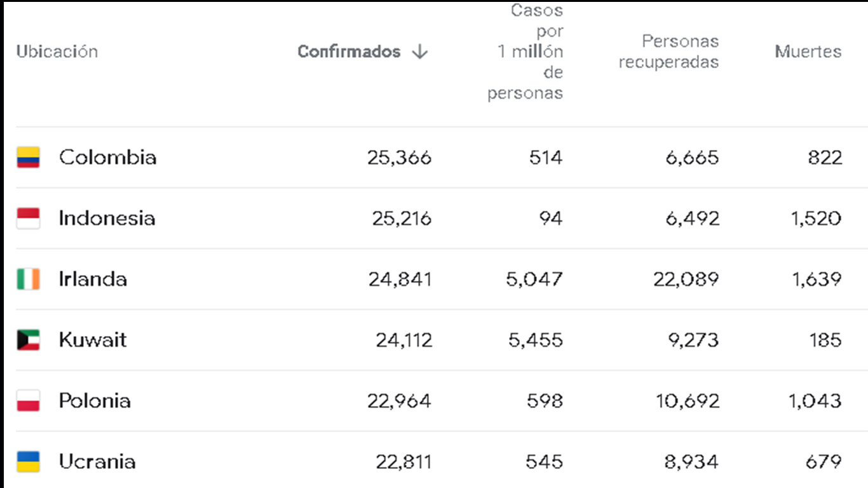Image resolution: width=868 pixels, height=488 pixels.
Task: Open the Ucrania country name
Action: click(97, 462)
